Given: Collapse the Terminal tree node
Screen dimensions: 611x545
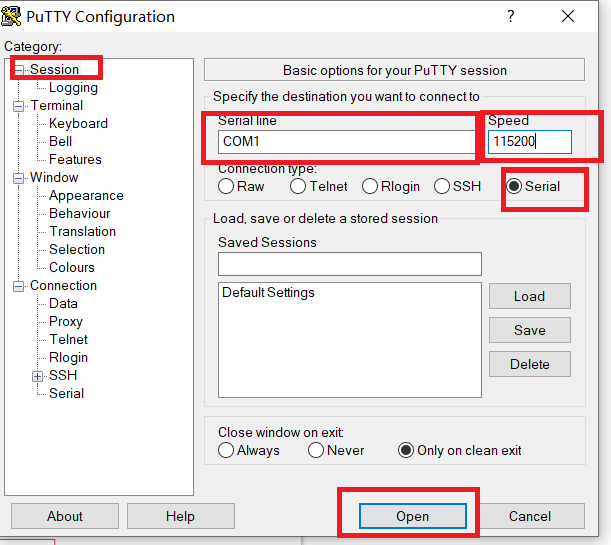Looking at the screenshot, I should 18,106.
